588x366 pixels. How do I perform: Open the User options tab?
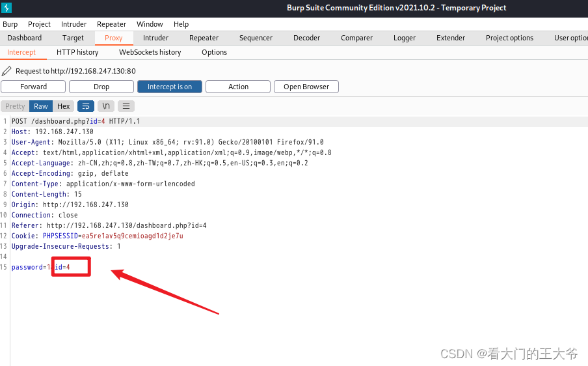570,38
